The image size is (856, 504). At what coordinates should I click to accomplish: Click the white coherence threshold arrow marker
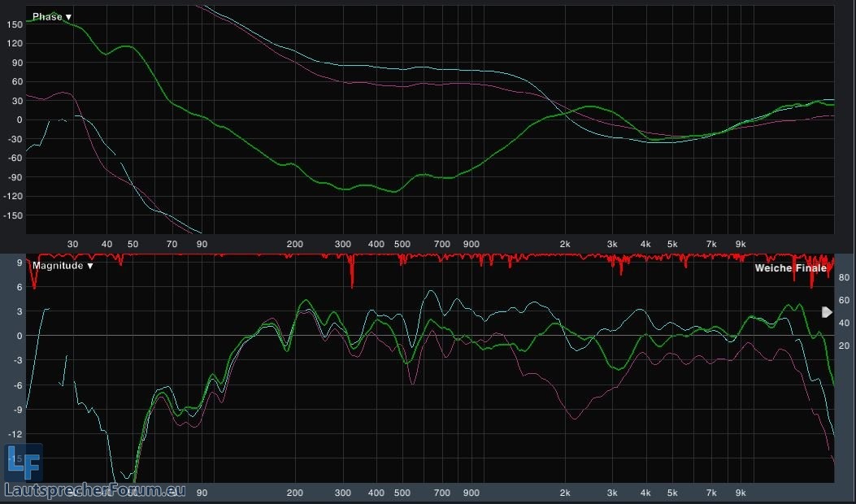[x=828, y=312]
